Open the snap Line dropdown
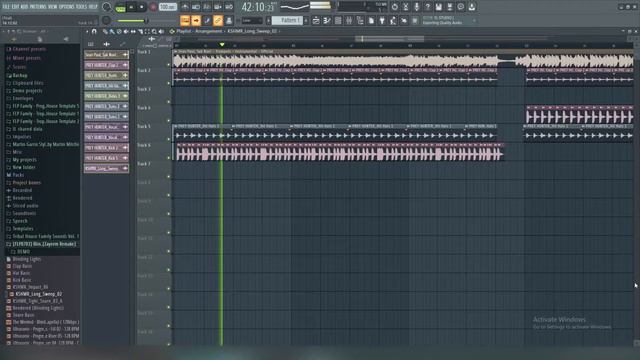Image resolution: width=640 pixels, height=360 pixels. 252,20
